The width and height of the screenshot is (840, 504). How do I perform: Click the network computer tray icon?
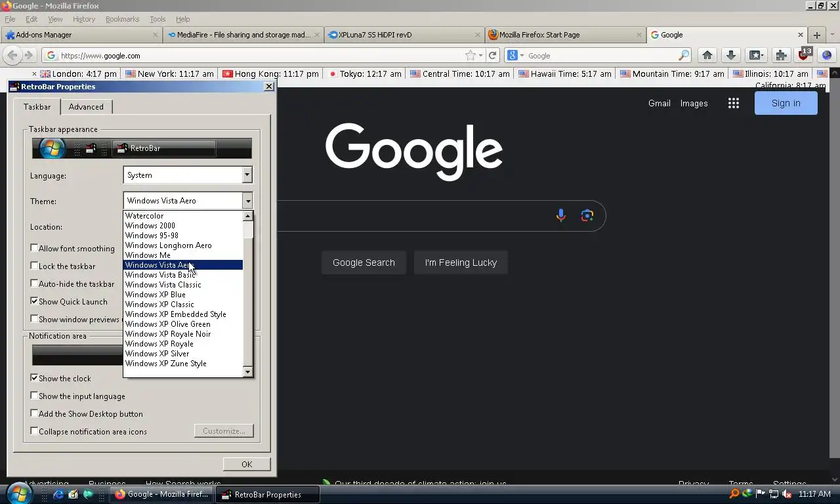pos(774,493)
